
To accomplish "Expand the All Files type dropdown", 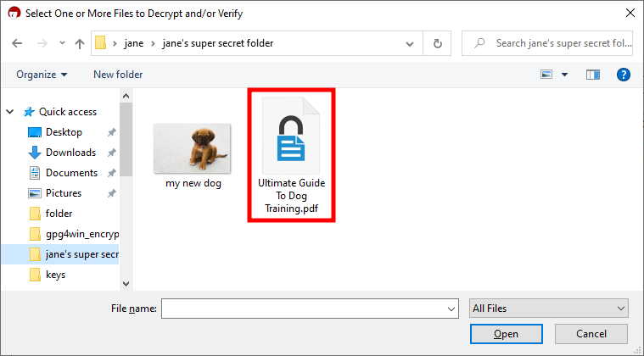I will point(548,309).
